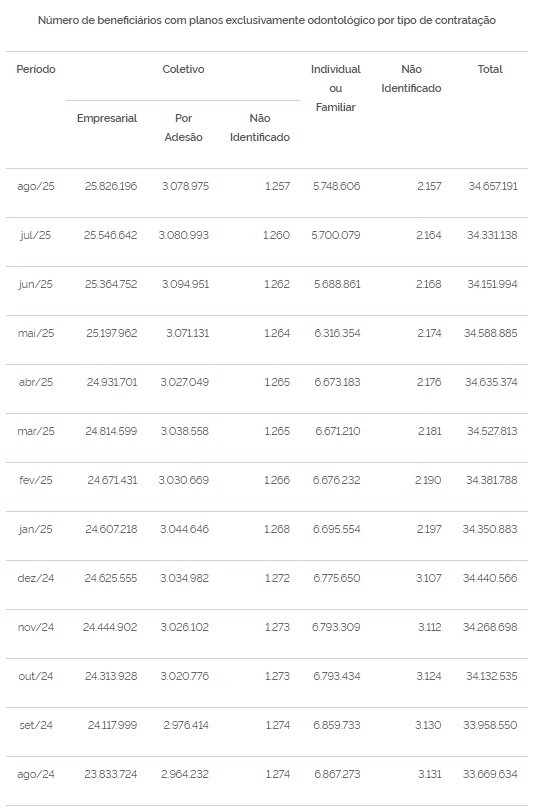Select the abr/25 period row label
Viewport: 535px width, 809px height.
point(36,382)
